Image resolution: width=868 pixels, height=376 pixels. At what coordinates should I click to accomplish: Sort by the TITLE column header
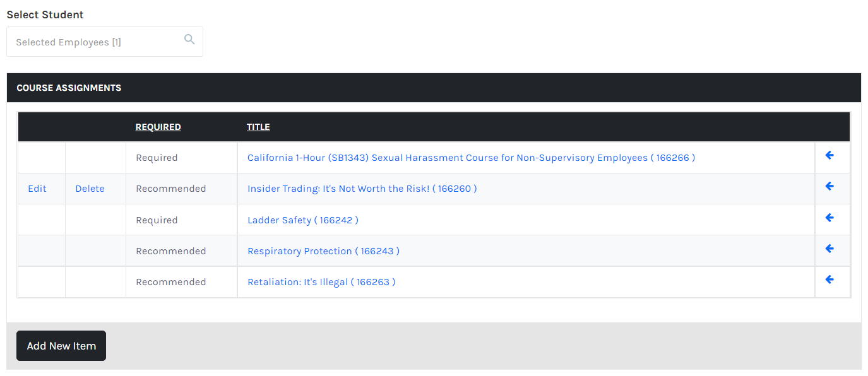258,127
